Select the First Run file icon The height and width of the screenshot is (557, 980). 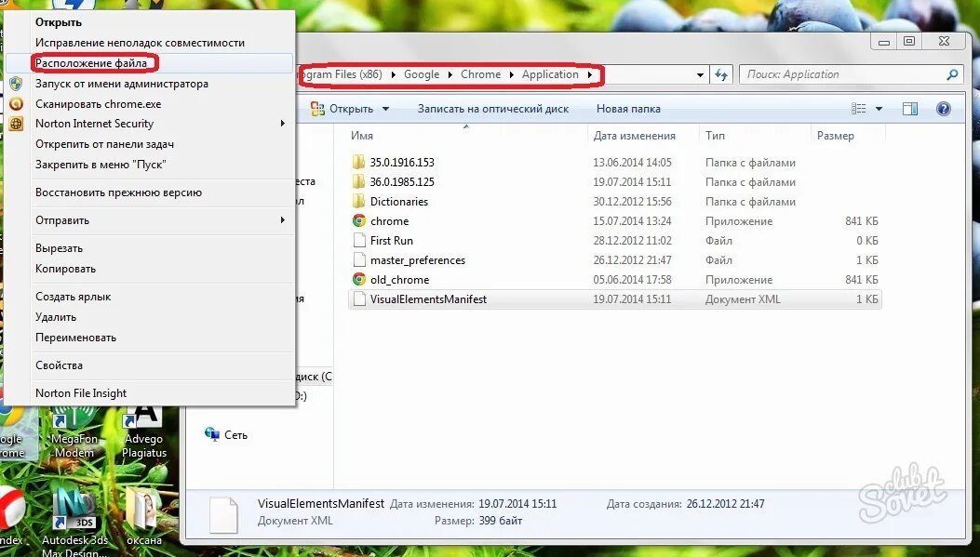[359, 241]
